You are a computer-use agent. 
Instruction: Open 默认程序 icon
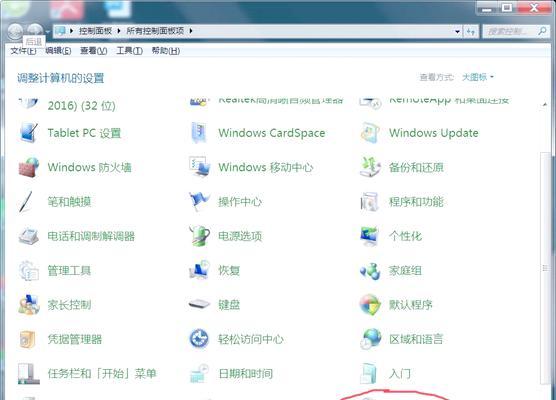(x=370, y=305)
